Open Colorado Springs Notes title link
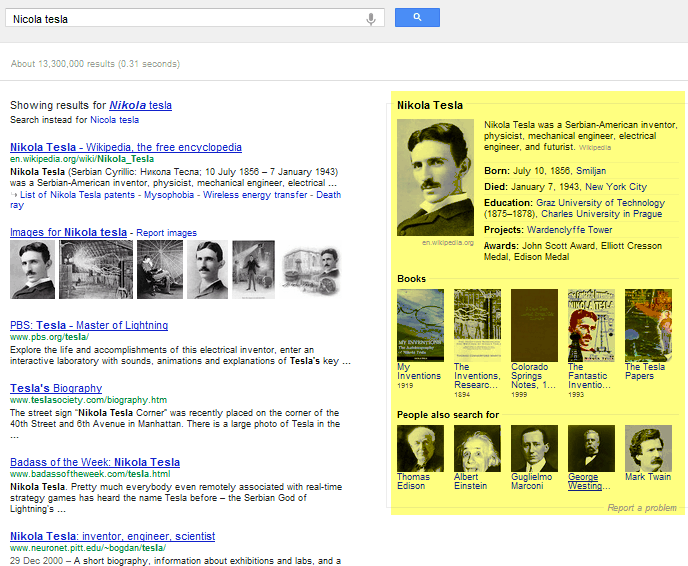Screen dimensions: 688x566 click(534, 376)
